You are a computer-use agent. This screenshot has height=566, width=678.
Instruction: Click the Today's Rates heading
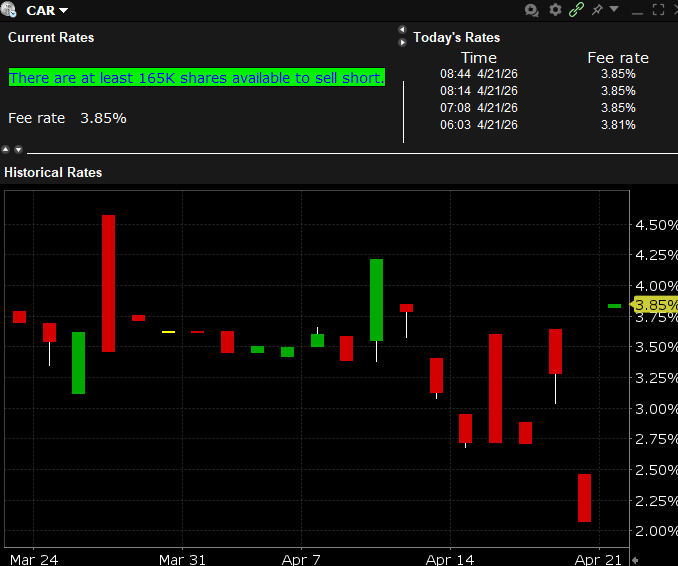[457, 37]
